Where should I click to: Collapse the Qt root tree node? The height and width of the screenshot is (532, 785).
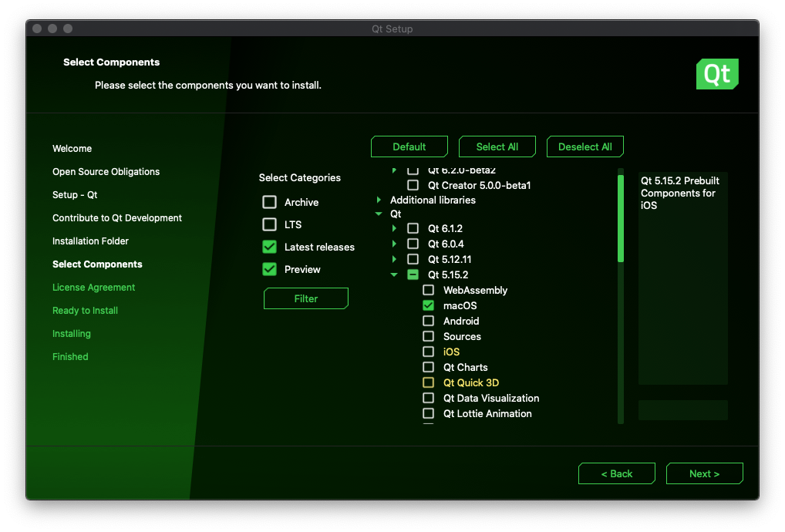tap(379, 214)
